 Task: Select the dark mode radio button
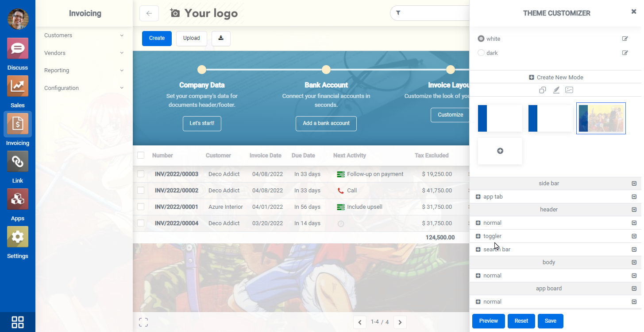click(x=481, y=53)
